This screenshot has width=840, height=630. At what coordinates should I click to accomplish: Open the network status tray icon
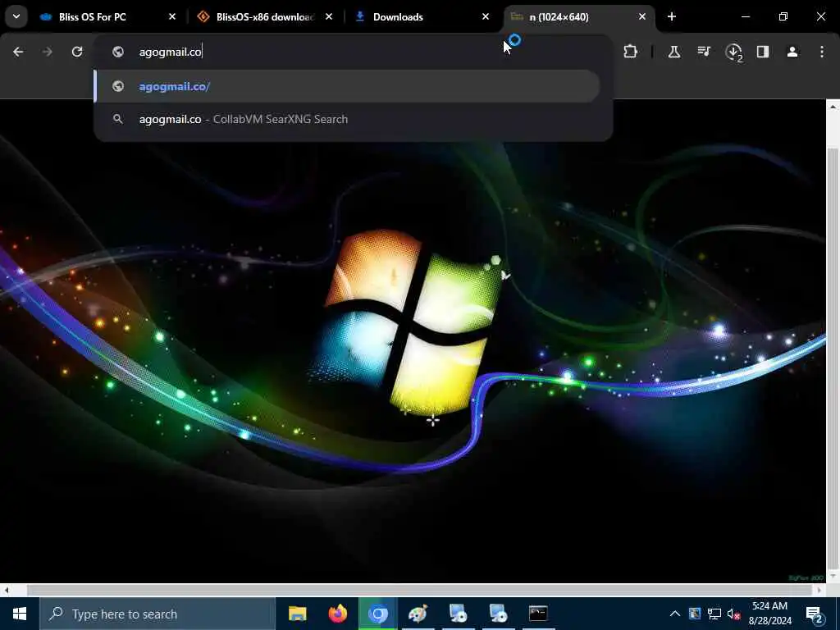pos(714,614)
